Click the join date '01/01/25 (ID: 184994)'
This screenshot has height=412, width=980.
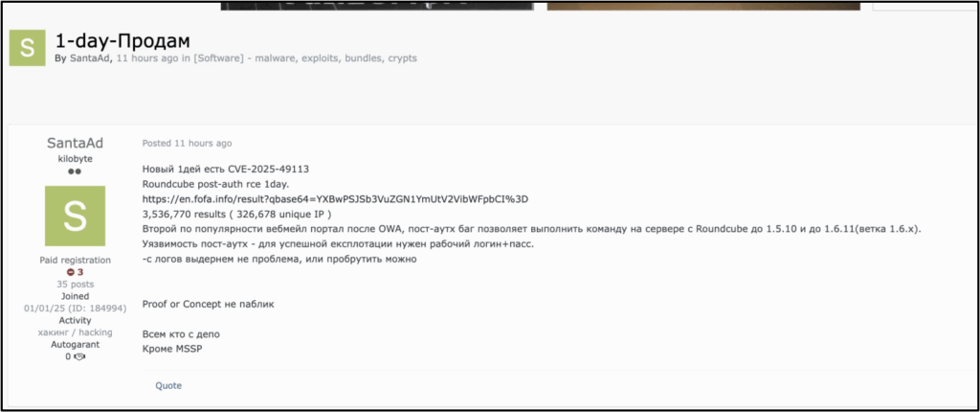pos(75,309)
